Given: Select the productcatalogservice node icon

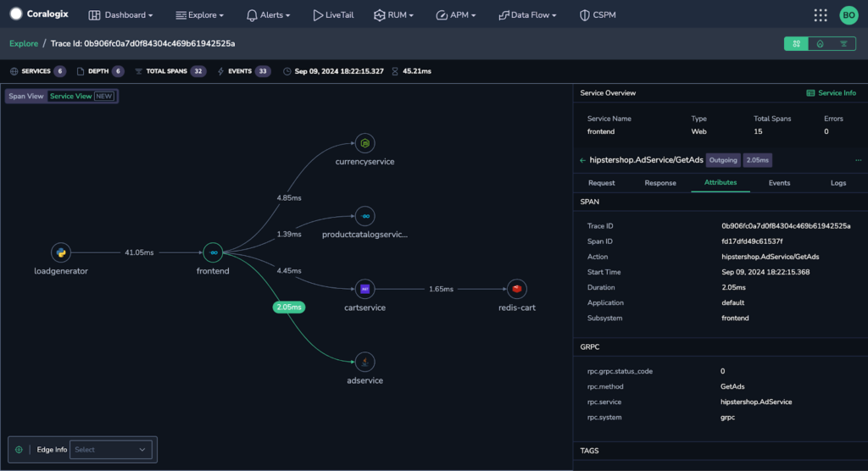Looking at the screenshot, I should click(x=364, y=216).
